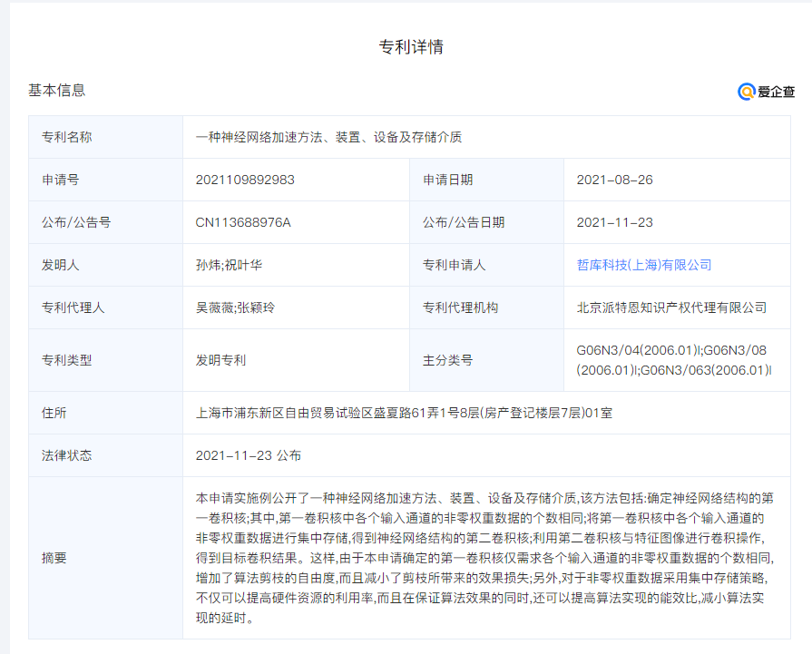Viewport: 812px width, 654px height.
Task: Select publication number CN113688976A
Action: pos(243,222)
